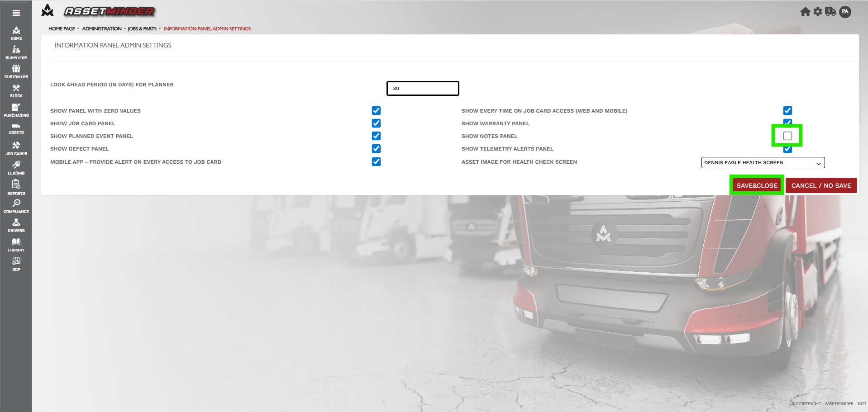Click the Save&Close button
The image size is (868, 412).
757,185
